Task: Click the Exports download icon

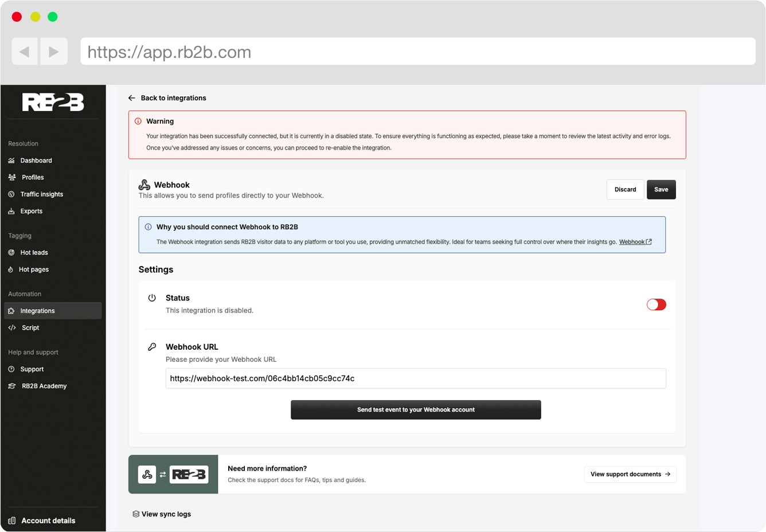Action: click(11, 211)
